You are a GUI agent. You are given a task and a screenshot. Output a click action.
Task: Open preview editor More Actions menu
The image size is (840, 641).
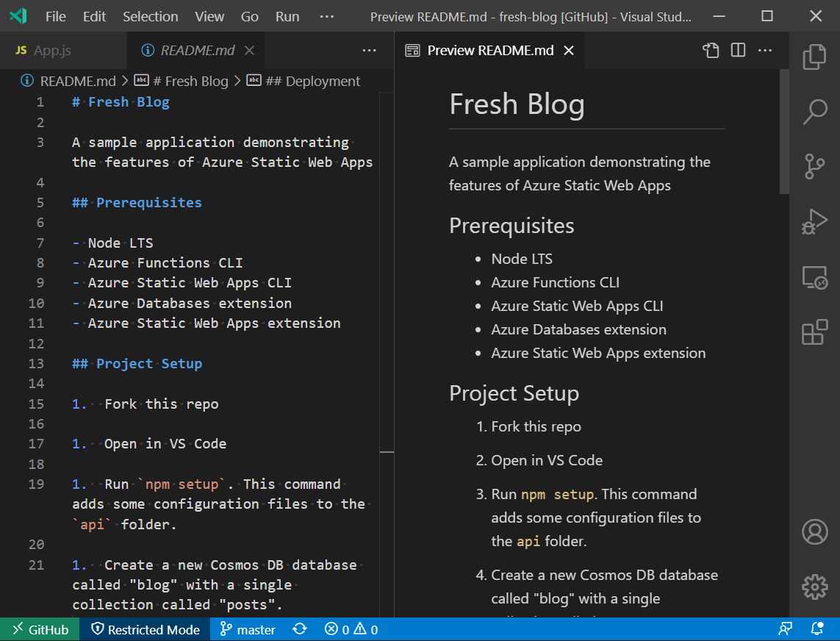[765, 51]
